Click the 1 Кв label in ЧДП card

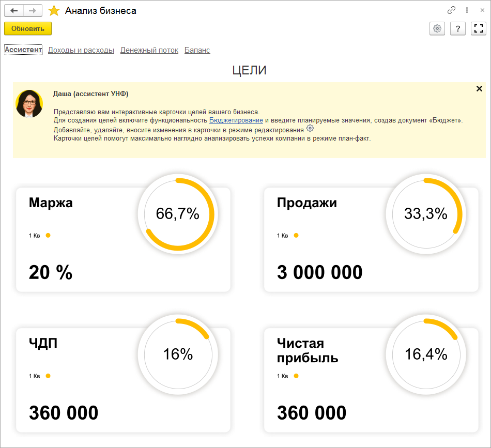[x=35, y=376]
